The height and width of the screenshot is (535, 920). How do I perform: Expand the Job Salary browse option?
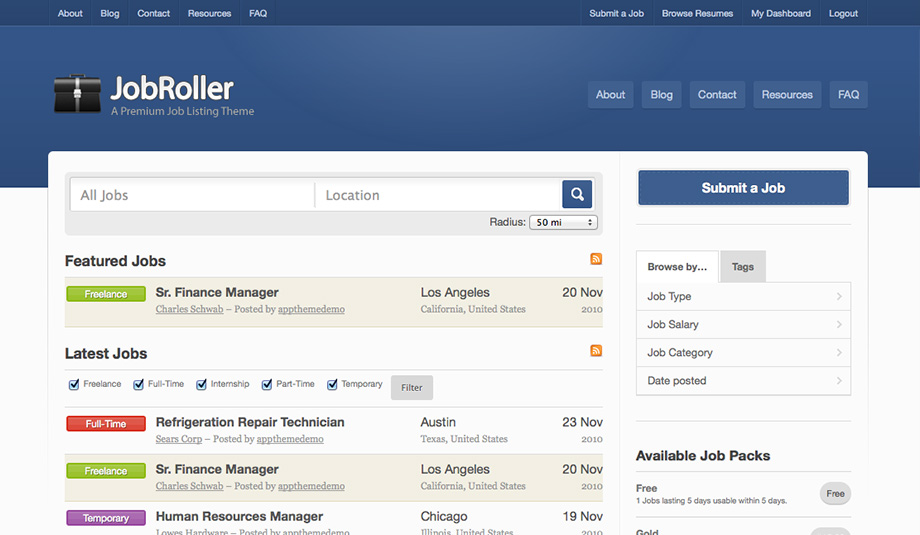coord(743,324)
